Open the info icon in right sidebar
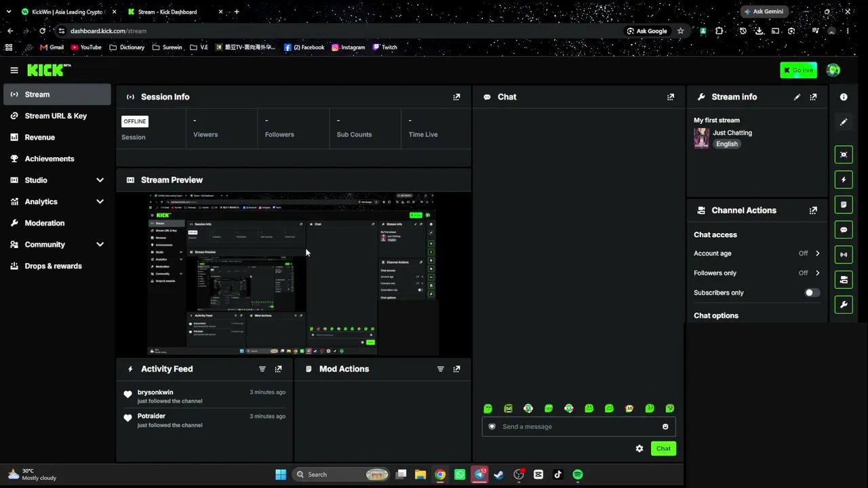Viewport: 868px width, 488px height. point(844,97)
